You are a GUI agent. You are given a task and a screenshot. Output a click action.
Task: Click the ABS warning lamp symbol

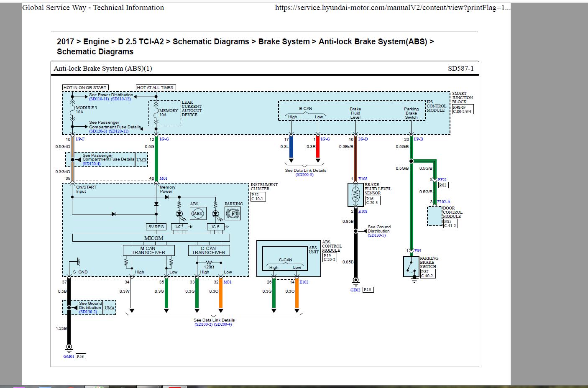click(x=198, y=213)
